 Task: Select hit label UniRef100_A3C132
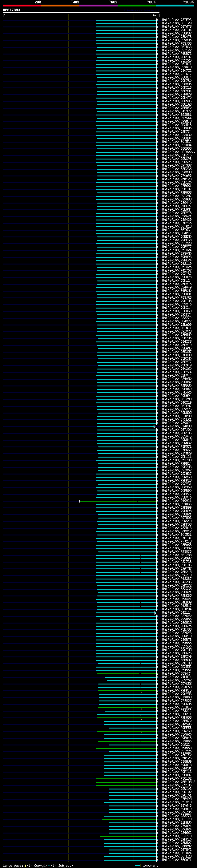pos(177,778)
